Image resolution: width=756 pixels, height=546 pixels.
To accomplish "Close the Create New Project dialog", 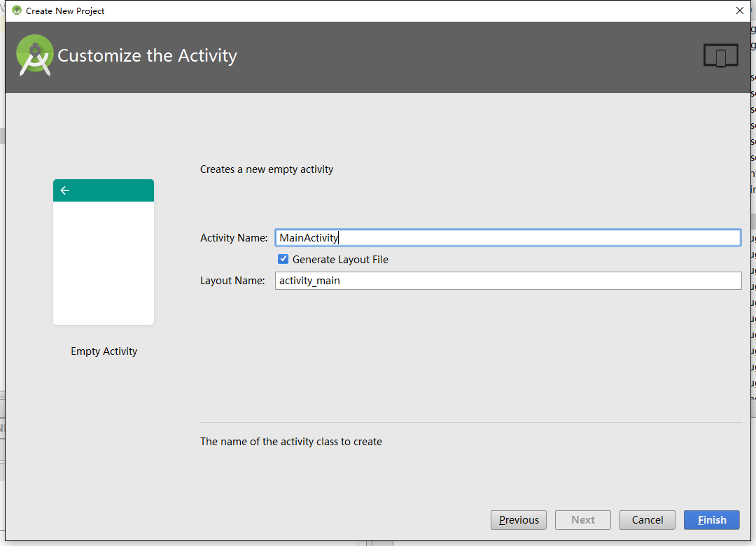I will click(x=739, y=10).
